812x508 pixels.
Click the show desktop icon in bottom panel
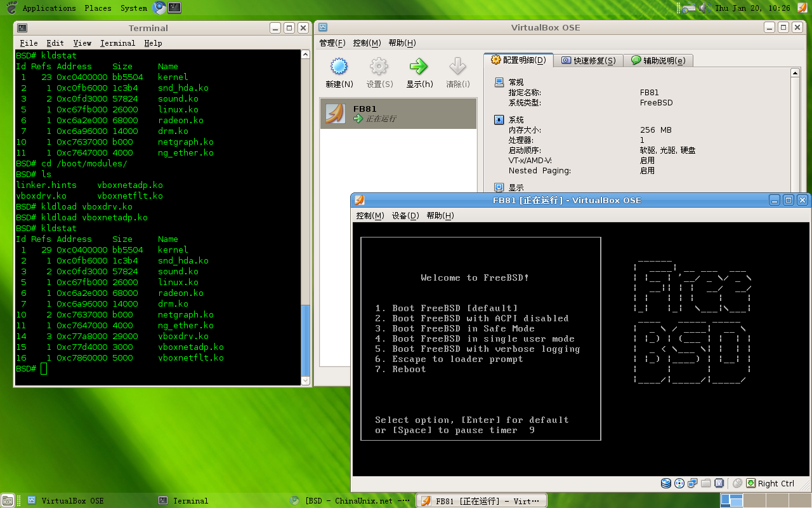coord(8,500)
